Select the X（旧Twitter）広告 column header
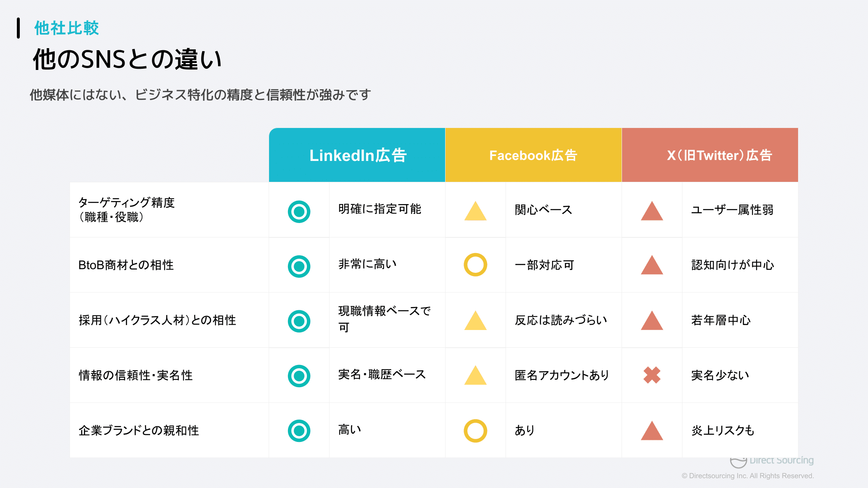The height and width of the screenshot is (488, 868). (x=710, y=155)
